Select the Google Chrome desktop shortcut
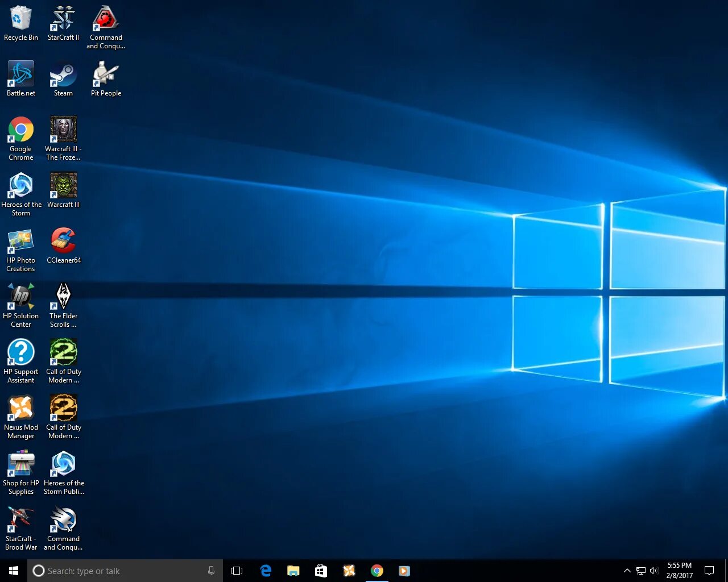This screenshot has width=728, height=582. [21, 139]
